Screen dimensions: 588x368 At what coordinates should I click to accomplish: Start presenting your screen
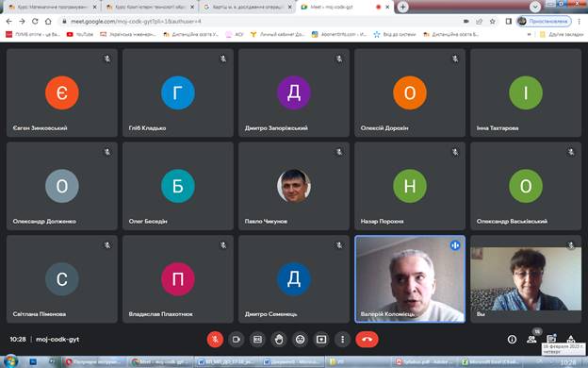click(321, 340)
